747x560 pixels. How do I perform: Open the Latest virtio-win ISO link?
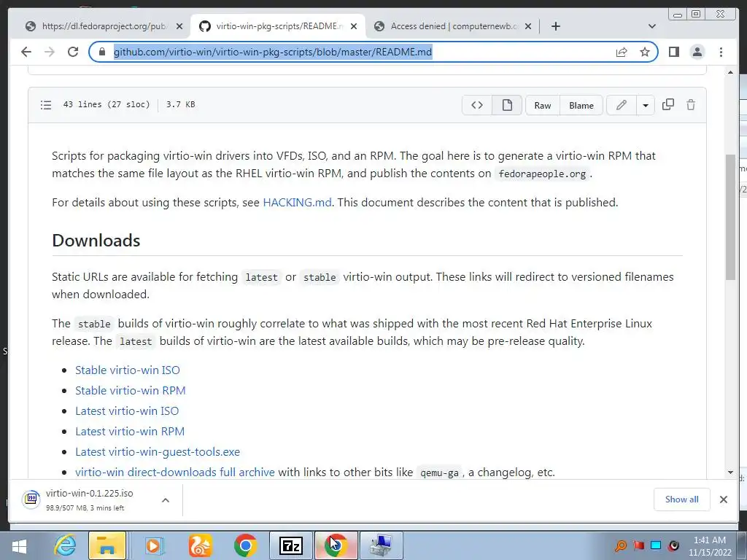pos(127,411)
